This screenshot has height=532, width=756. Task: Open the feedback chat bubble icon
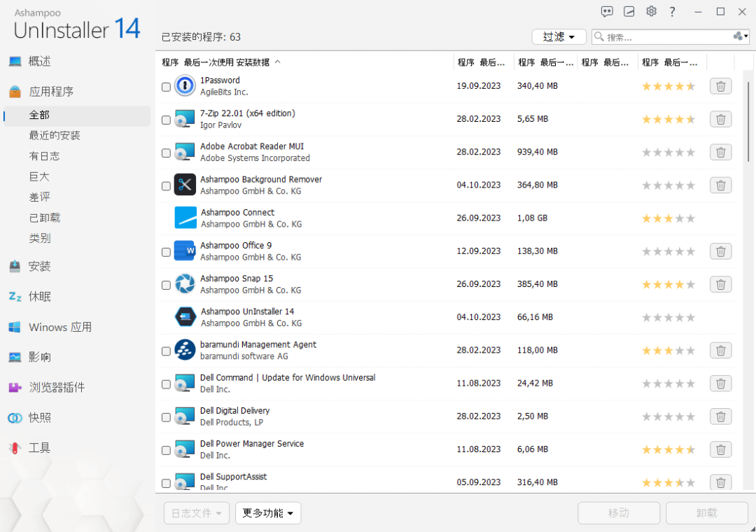[x=607, y=12]
